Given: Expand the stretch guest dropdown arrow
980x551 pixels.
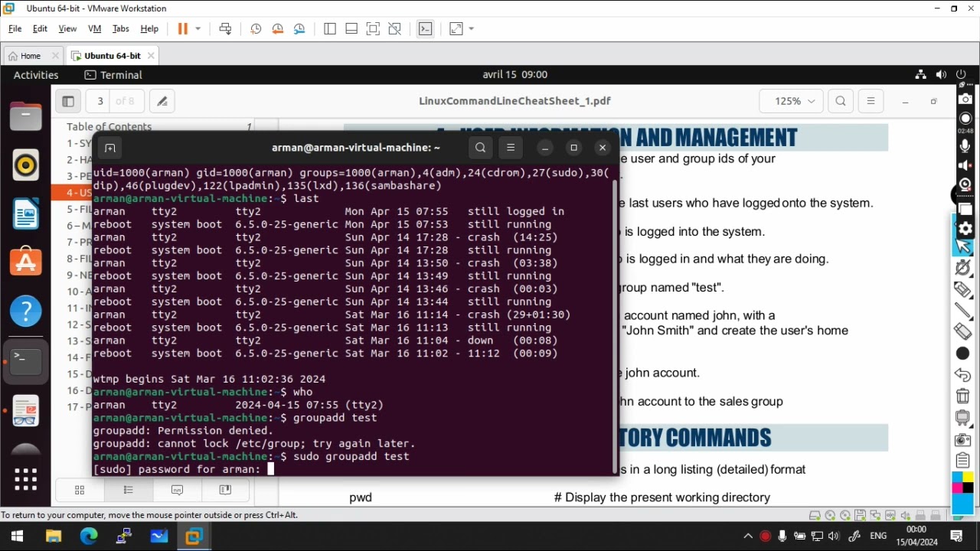Looking at the screenshot, I should (x=471, y=28).
